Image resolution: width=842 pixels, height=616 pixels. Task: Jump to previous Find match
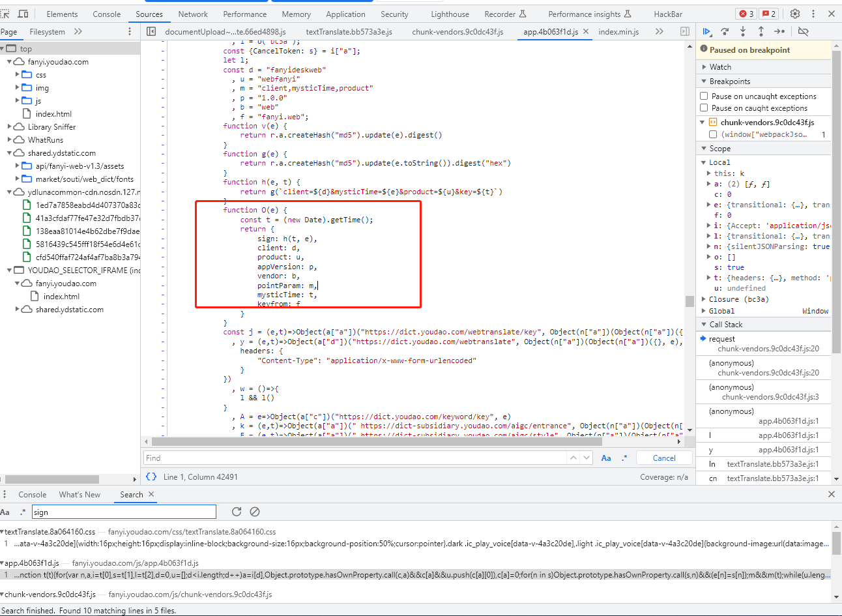click(573, 458)
